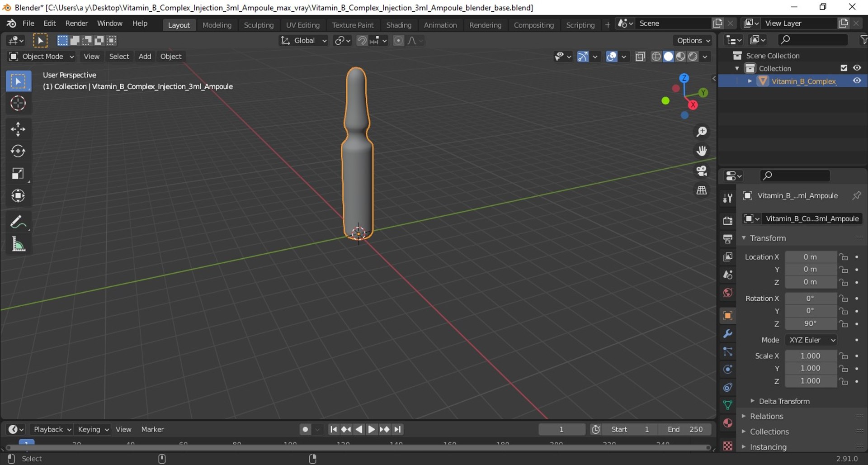Screen dimensions: 868x465
Task: Click the play animation button
Action: 371,429
